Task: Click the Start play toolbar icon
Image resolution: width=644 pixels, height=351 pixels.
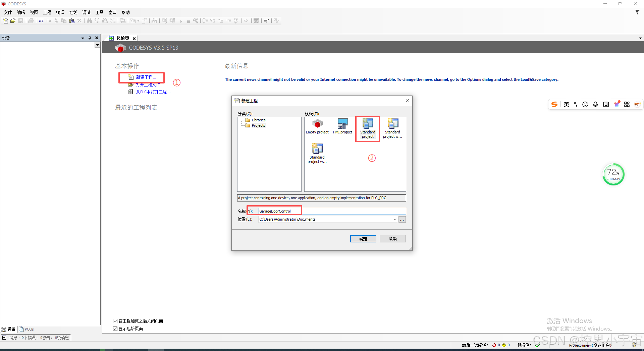Action: tap(181, 21)
